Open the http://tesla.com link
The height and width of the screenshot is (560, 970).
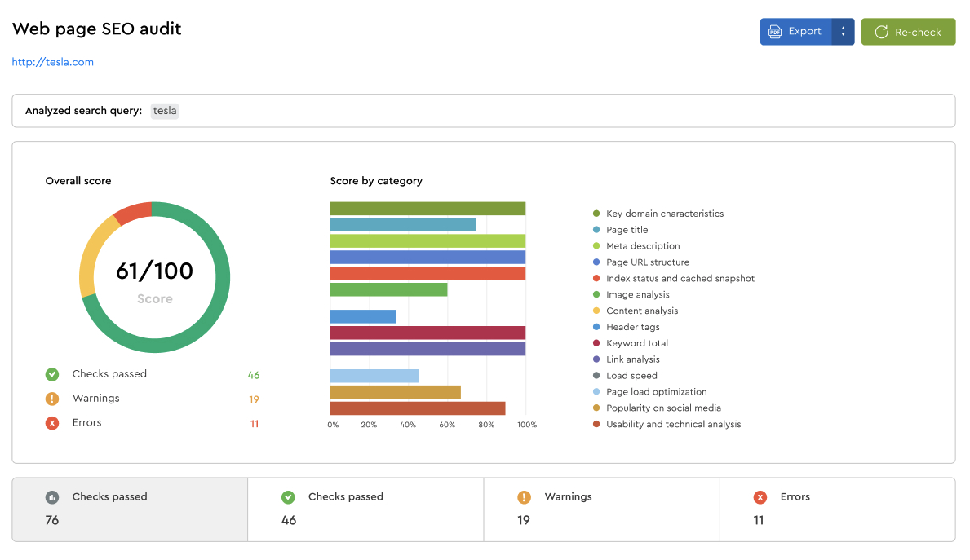click(53, 62)
